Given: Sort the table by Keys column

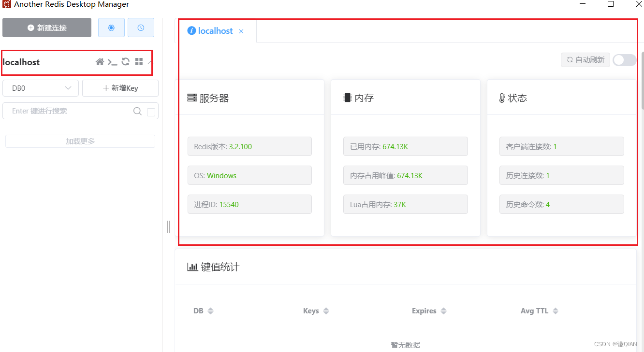Looking at the screenshot, I should point(326,311).
